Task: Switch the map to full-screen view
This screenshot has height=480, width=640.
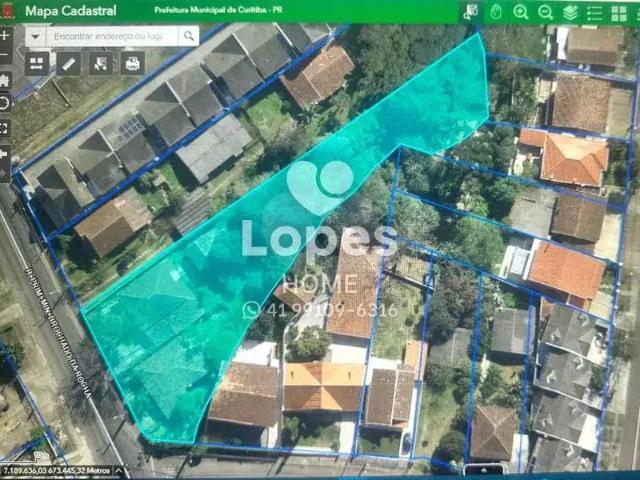Action: pyautogui.click(x=5, y=128)
